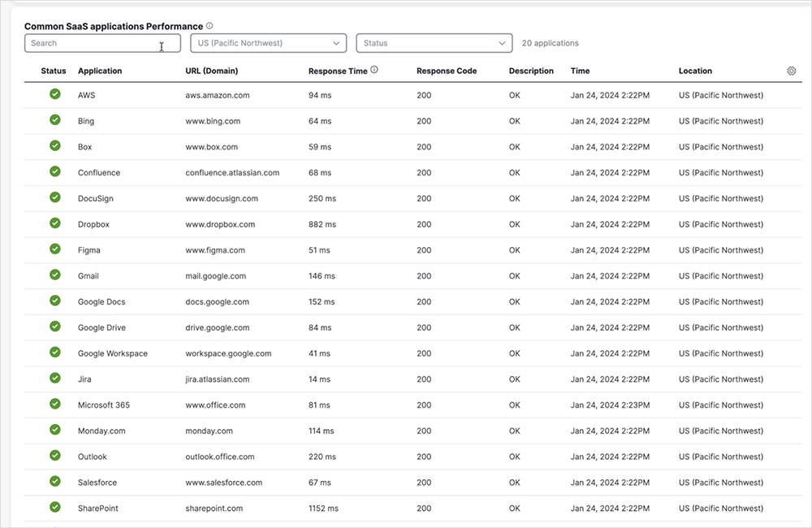Open the Status filter dropdown
The image size is (812, 528).
(434, 43)
